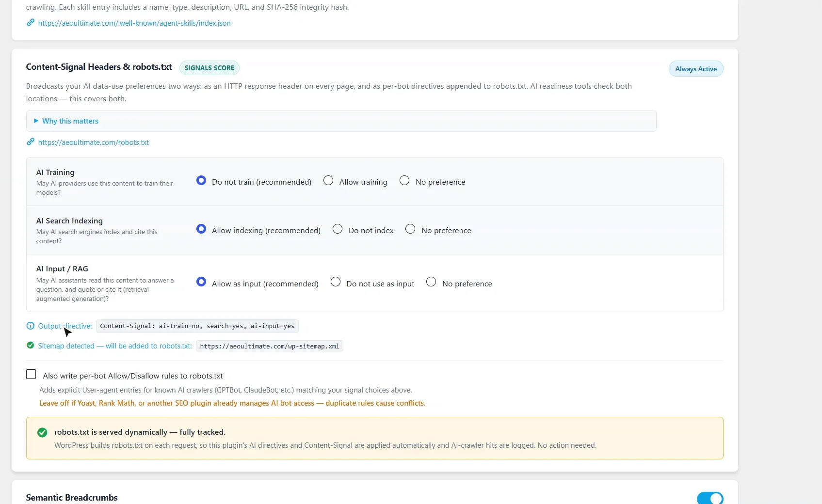This screenshot has height=504, width=822.
Task: Click the green check icon in robots.txt notice
Action: [42, 432]
